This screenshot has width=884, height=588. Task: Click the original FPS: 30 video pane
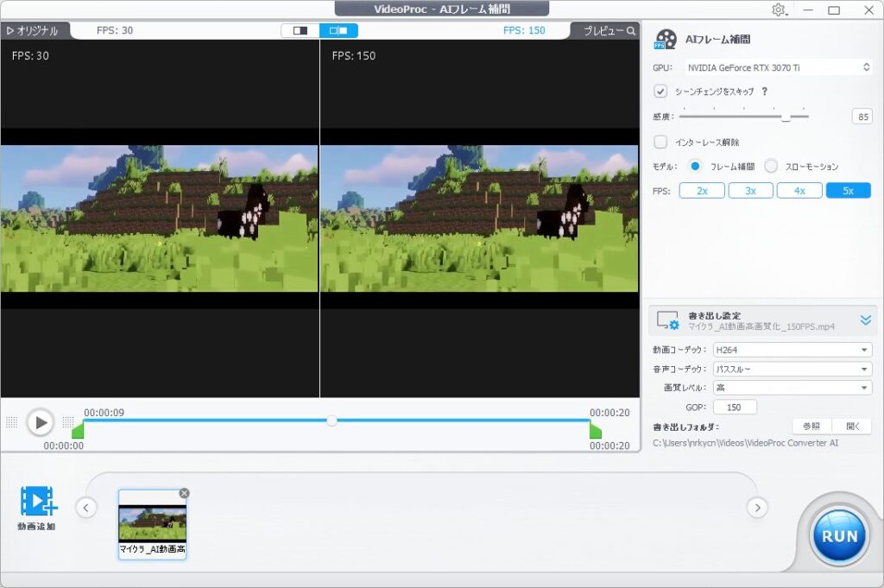click(x=160, y=218)
